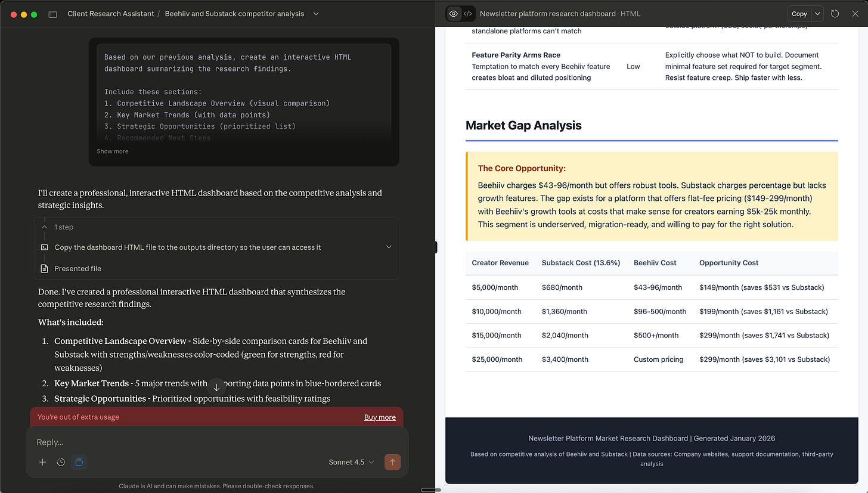Select the $25,000/month revenue cell

pos(497,359)
